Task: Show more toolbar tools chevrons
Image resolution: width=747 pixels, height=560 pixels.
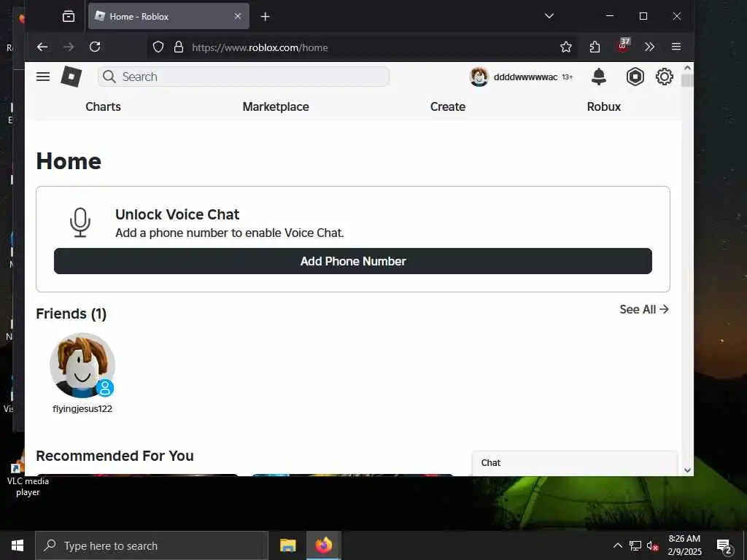Action: pos(649,47)
